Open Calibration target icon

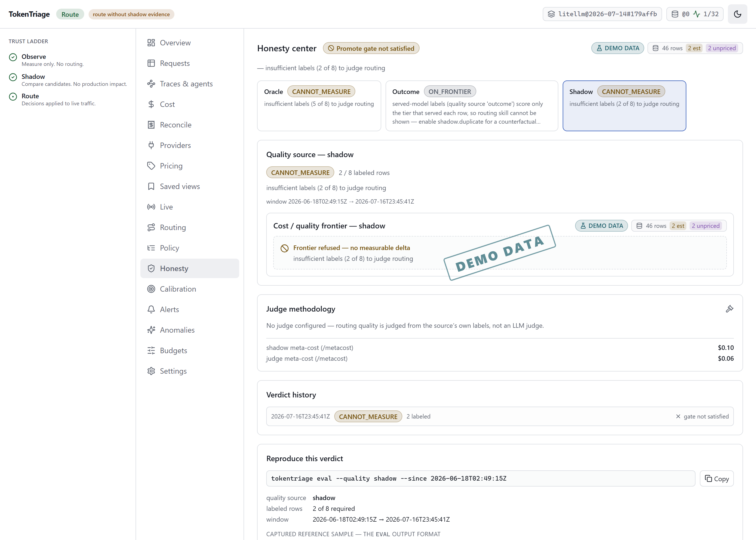tap(151, 289)
